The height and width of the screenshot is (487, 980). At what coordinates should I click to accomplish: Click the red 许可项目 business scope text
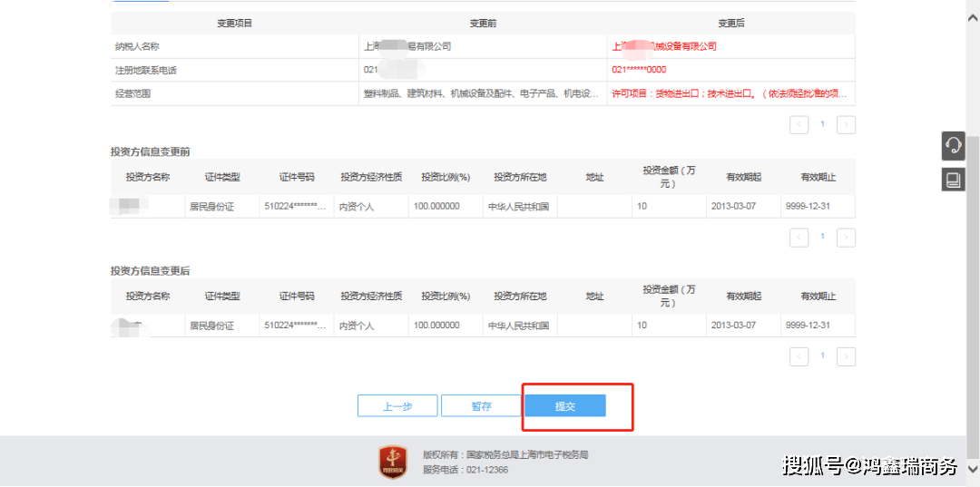pyautogui.click(x=730, y=94)
